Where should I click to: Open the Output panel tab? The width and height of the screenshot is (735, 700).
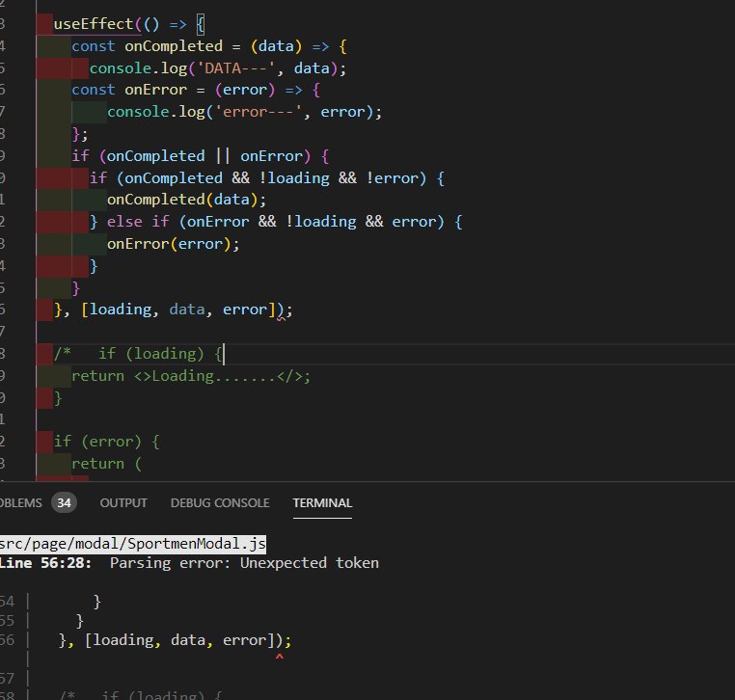pos(123,502)
